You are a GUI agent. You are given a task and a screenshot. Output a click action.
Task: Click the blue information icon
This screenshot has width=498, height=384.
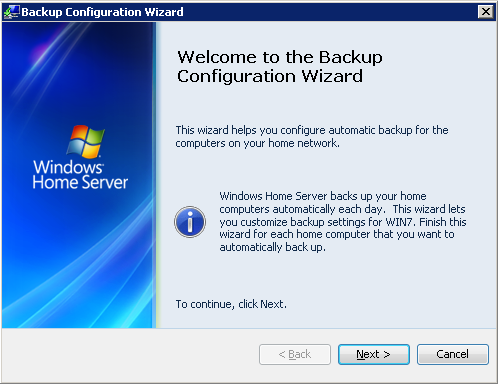click(190, 222)
